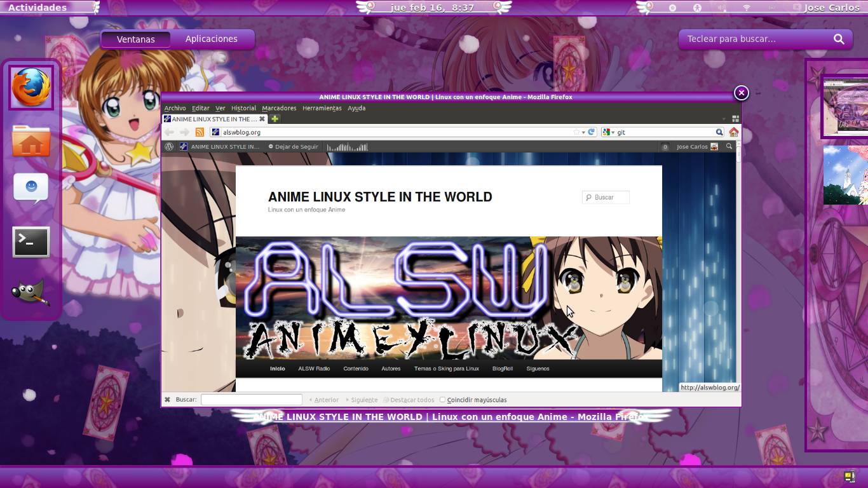The image size is (868, 488).
Task: Close the find bar with X
Action: [x=167, y=400]
